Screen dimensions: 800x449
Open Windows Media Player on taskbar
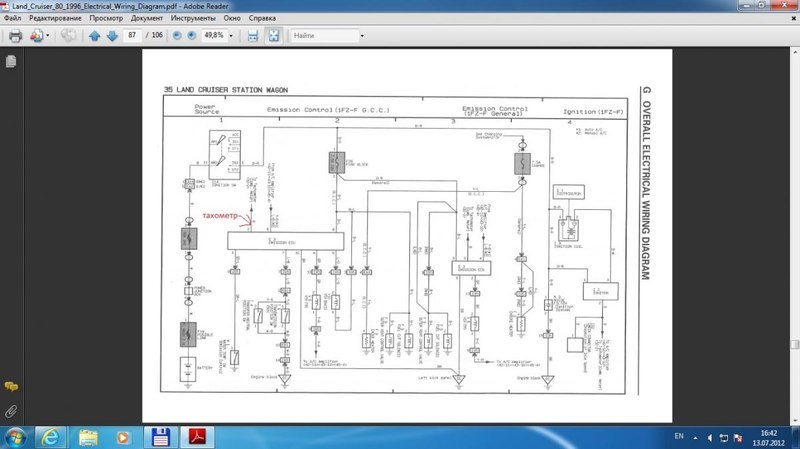pos(122,437)
